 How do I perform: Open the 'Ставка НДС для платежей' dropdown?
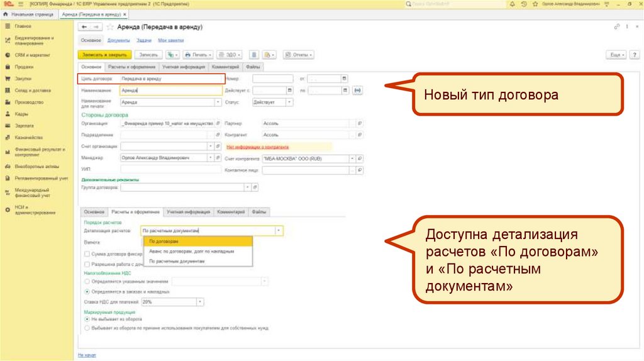point(201,302)
